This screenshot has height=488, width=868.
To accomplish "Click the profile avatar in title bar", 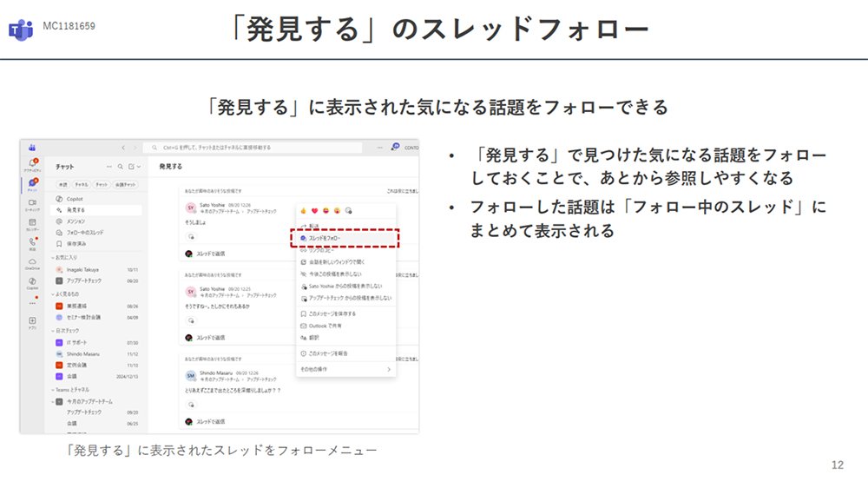I will 395,148.
